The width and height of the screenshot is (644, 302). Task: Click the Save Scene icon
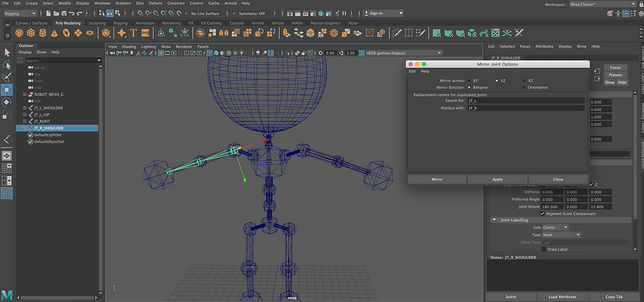pyautogui.click(x=64, y=13)
